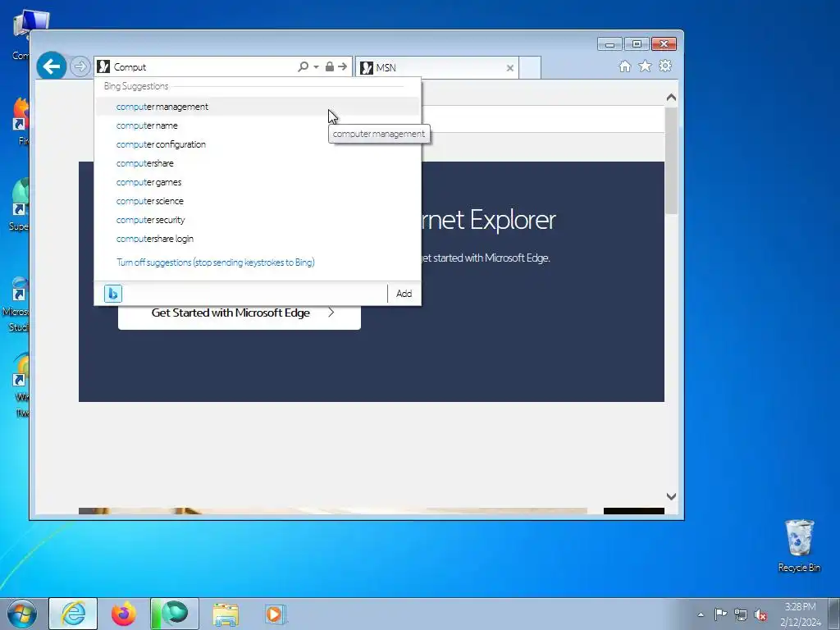Select suggestion computer science
Image resolution: width=840 pixels, height=630 pixels.
(257, 201)
